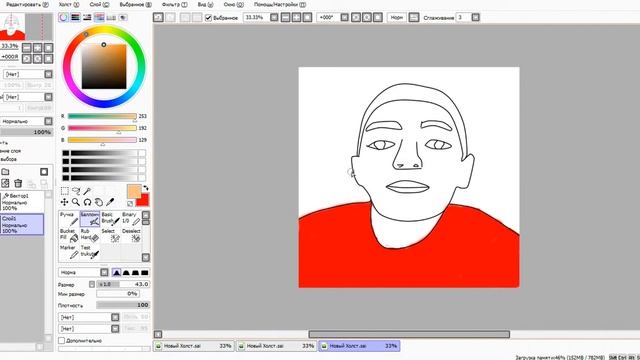Switch to second Новый Холст.sai tab
This screenshot has width=640, height=360.
pyautogui.click(x=277, y=346)
